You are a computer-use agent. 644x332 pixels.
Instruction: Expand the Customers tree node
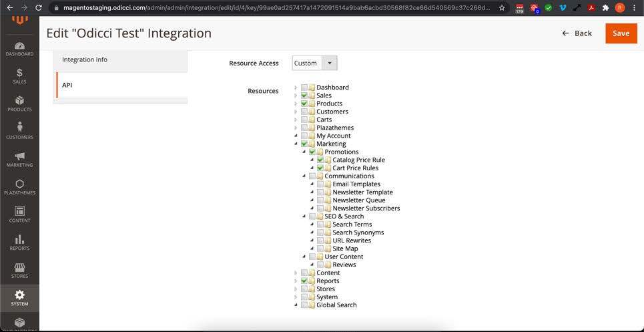pyautogui.click(x=296, y=112)
